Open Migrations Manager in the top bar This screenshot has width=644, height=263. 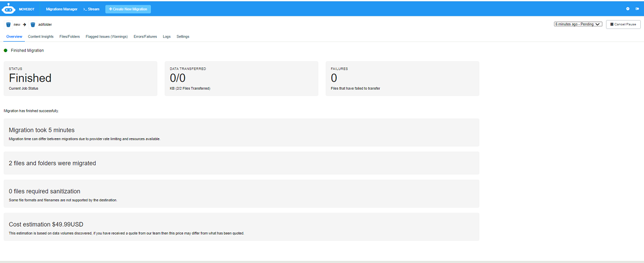[x=62, y=9]
